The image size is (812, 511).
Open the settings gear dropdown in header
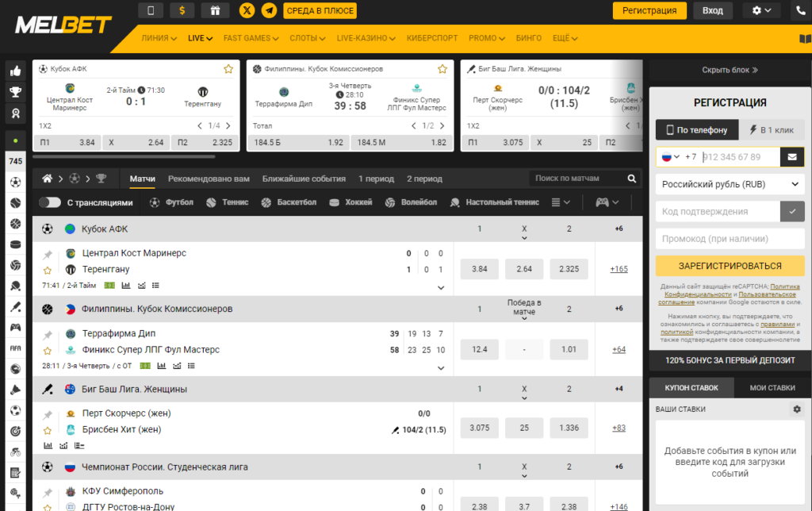761,10
